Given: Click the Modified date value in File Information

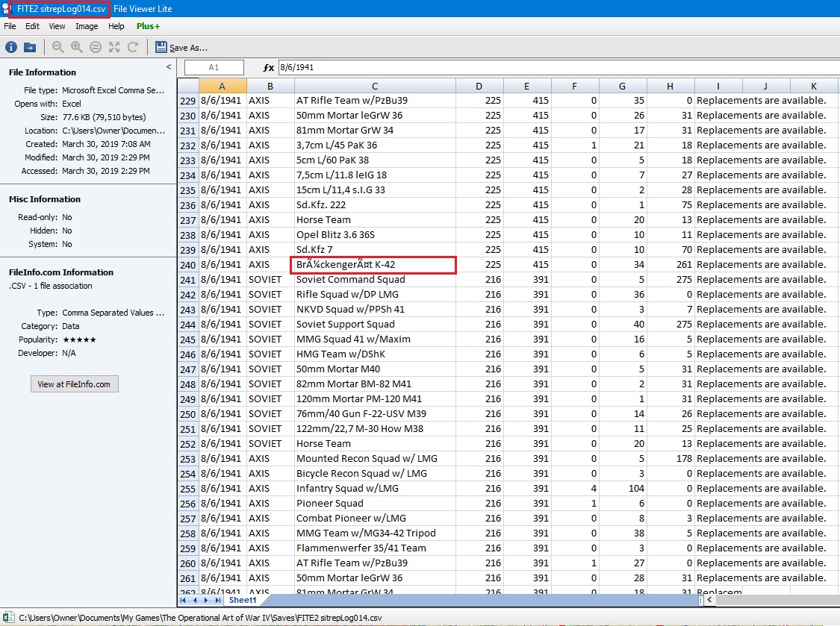Looking at the screenshot, I should click(106, 157).
